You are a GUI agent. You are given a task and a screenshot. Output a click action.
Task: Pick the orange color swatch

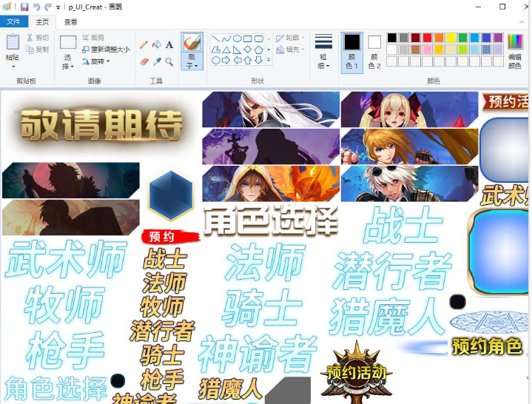(x=439, y=37)
